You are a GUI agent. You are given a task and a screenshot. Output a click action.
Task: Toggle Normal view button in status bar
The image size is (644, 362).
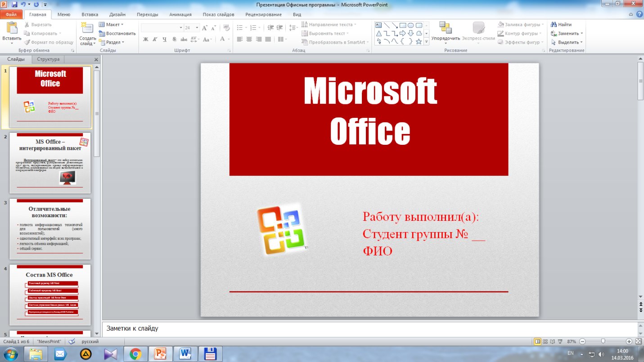click(537, 342)
